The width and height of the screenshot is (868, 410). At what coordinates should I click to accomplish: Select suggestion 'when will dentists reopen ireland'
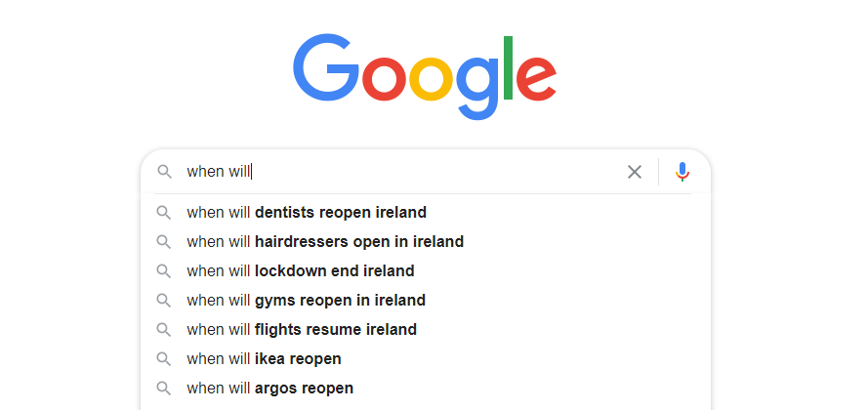[x=425, y=213]
